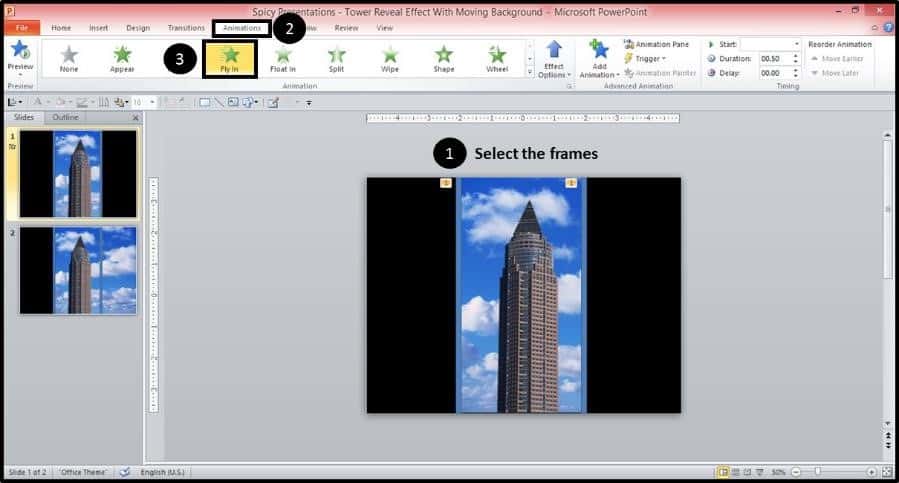The height and width of the screenshot is (483, 899).
Task: Apply the Split animation effect
Action: [x=337, y=59]
